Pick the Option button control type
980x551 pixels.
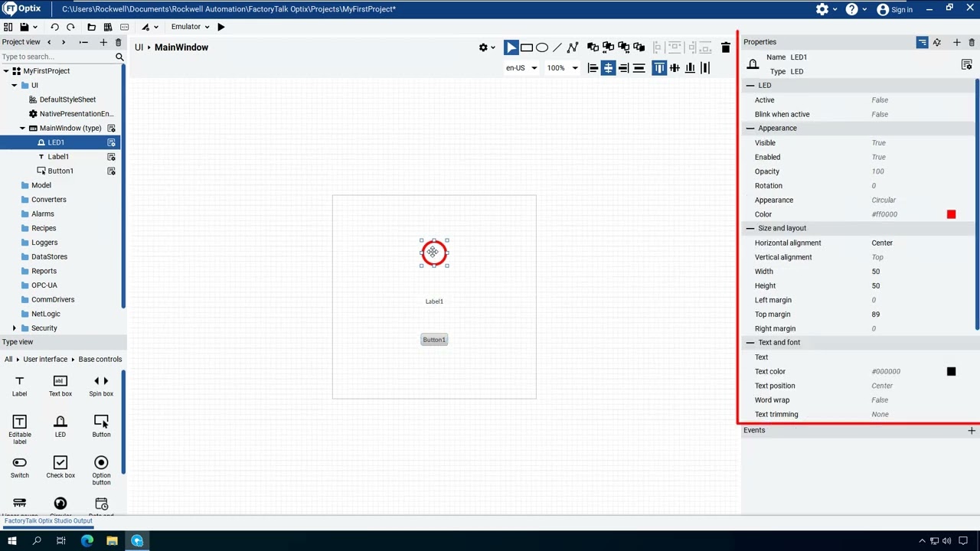coord(101,470)
